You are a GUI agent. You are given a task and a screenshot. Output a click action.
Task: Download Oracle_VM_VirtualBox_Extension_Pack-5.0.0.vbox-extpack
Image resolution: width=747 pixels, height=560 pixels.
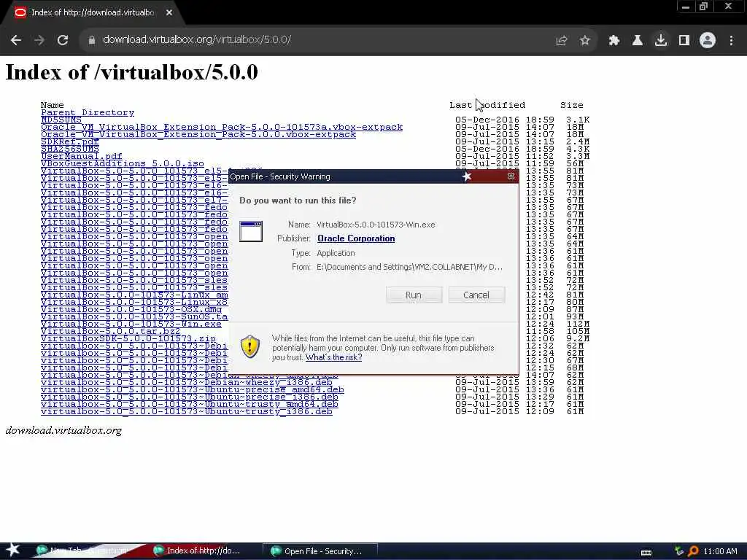198,135
